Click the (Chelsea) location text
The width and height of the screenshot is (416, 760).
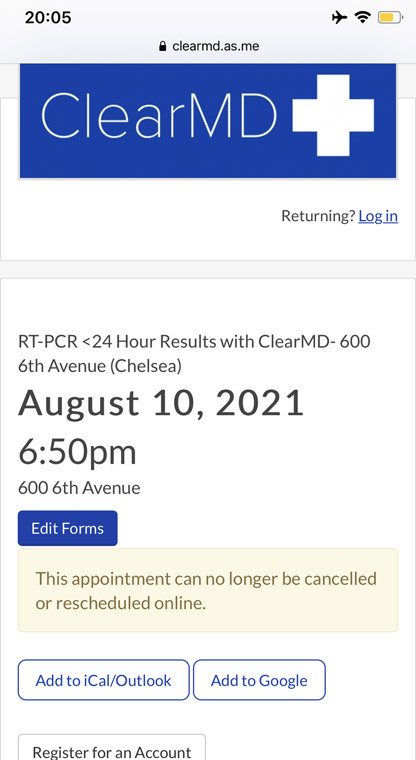pos(145,366)
